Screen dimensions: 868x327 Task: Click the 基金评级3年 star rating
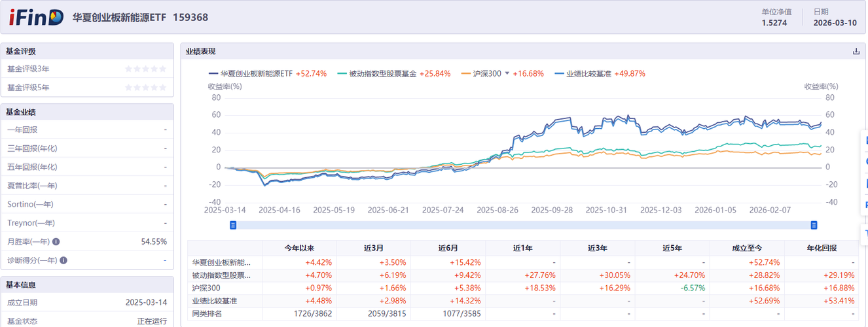point(146,69)
